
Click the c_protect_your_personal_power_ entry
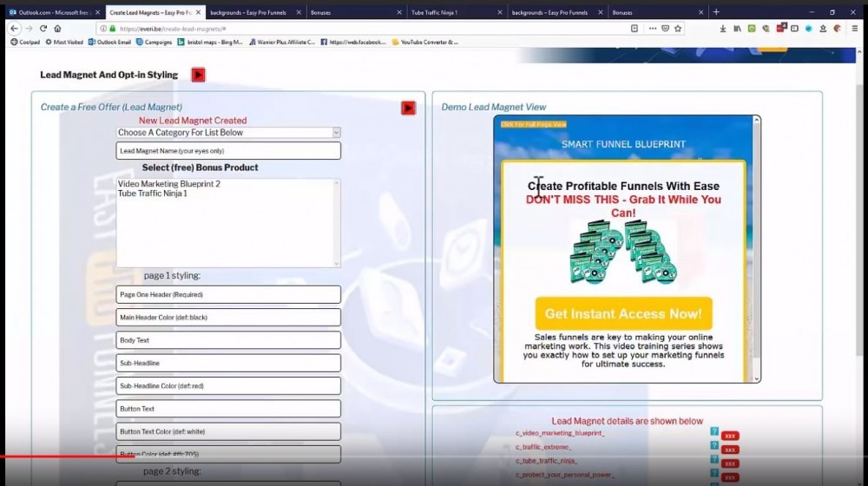pos(565,475)
